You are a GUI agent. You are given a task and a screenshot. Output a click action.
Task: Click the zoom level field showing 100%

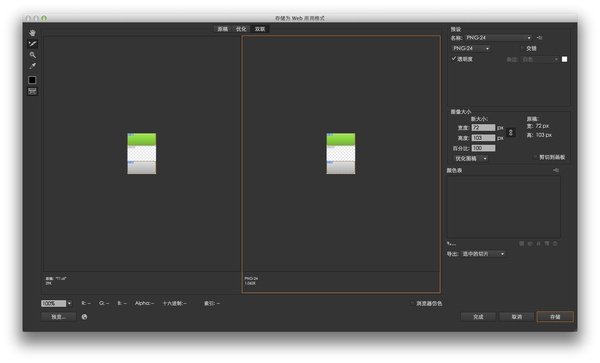(x=54, y=303)
